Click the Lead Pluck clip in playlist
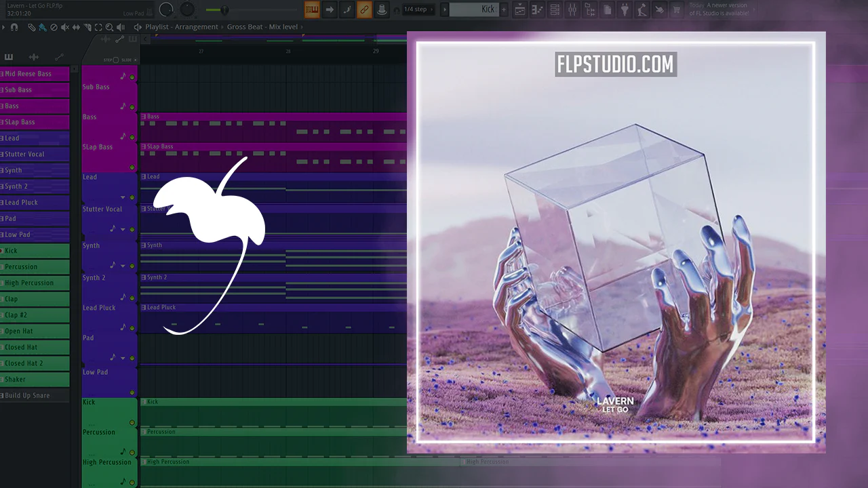This screenshot has height=488, width=868. pyautogui.click(x=273, y=318)
